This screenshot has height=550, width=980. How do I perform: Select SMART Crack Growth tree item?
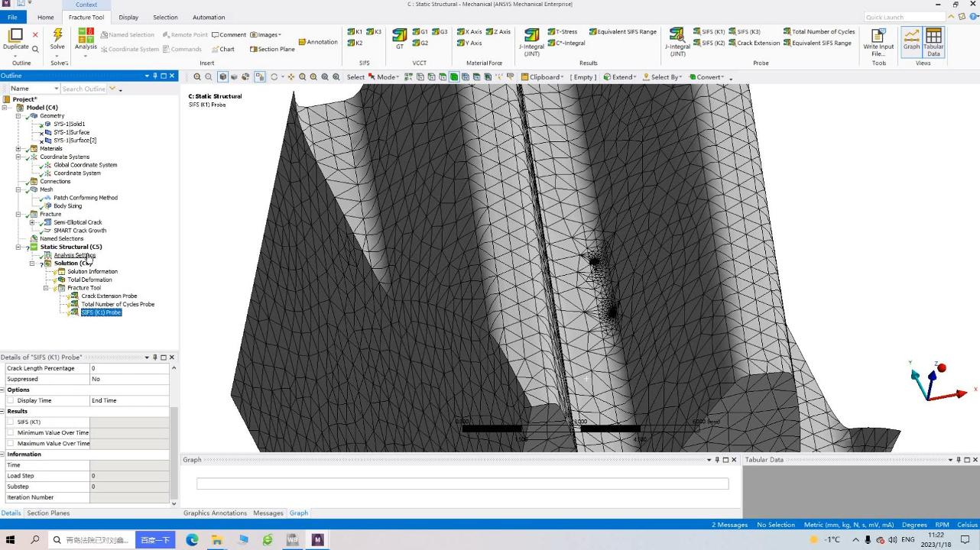pos(80,231)
